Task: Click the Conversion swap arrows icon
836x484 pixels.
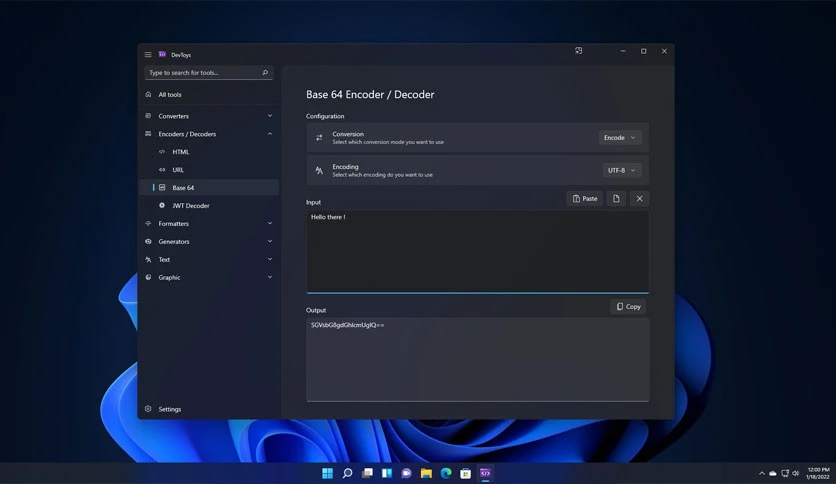Action: (319, 138)
